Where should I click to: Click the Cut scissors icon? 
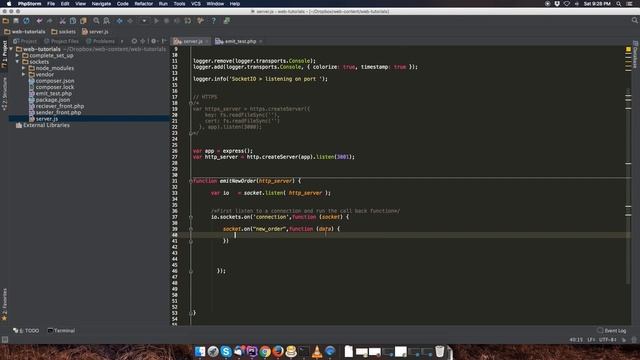(x=62, y=21)
